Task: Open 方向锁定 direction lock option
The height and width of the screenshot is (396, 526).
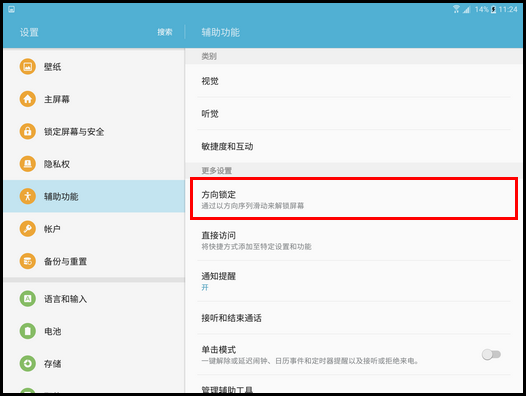Action: click(354, 199)
